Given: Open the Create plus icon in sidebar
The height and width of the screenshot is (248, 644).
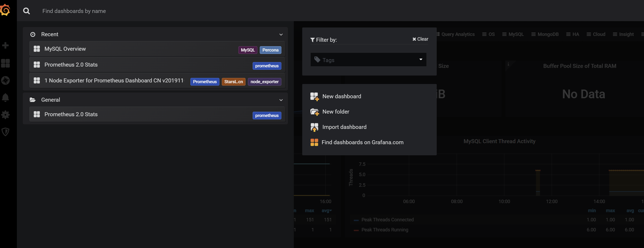Looking at the screenshot, I should pyautogui.click(x=5, y=45).
